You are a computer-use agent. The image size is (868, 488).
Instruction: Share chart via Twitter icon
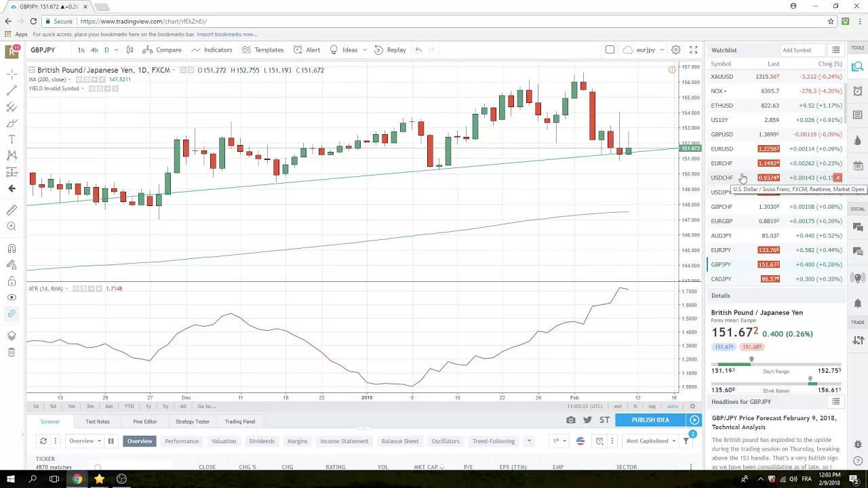click(587, 420)
